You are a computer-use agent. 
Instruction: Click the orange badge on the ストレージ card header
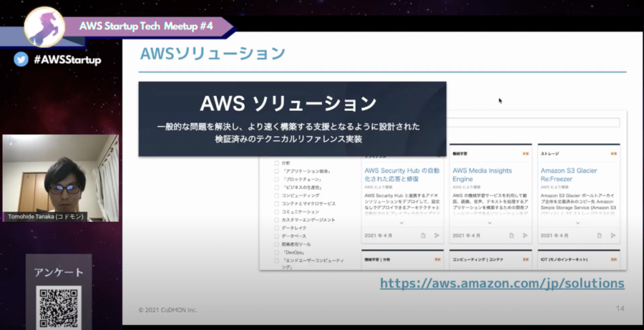pos(614,154)
